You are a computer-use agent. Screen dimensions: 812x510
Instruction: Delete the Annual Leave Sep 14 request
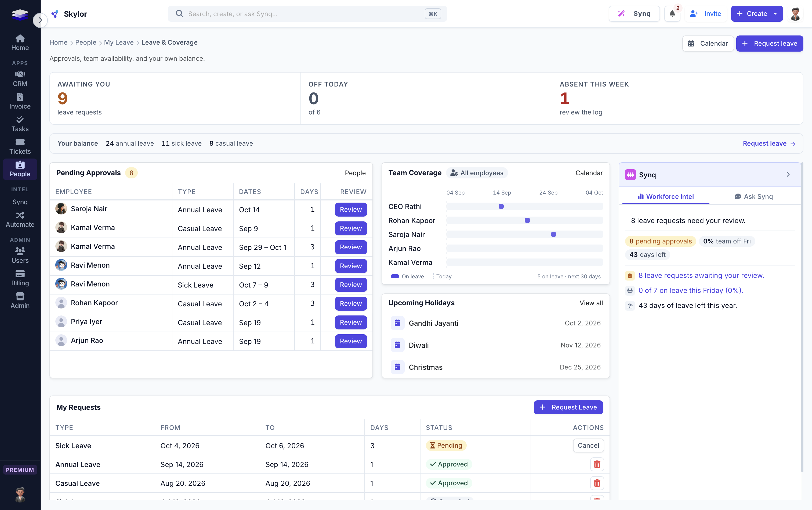(x=597, y=465)
